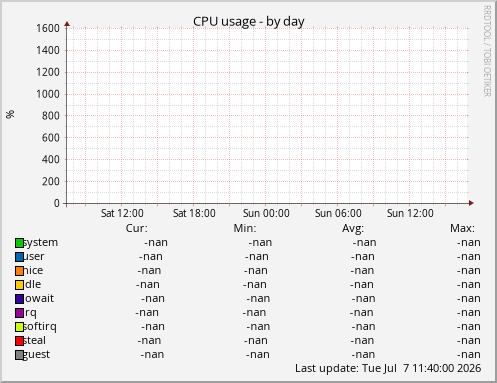Click the green system legend swatch
The image size is (497, 383).
(19, 243)
